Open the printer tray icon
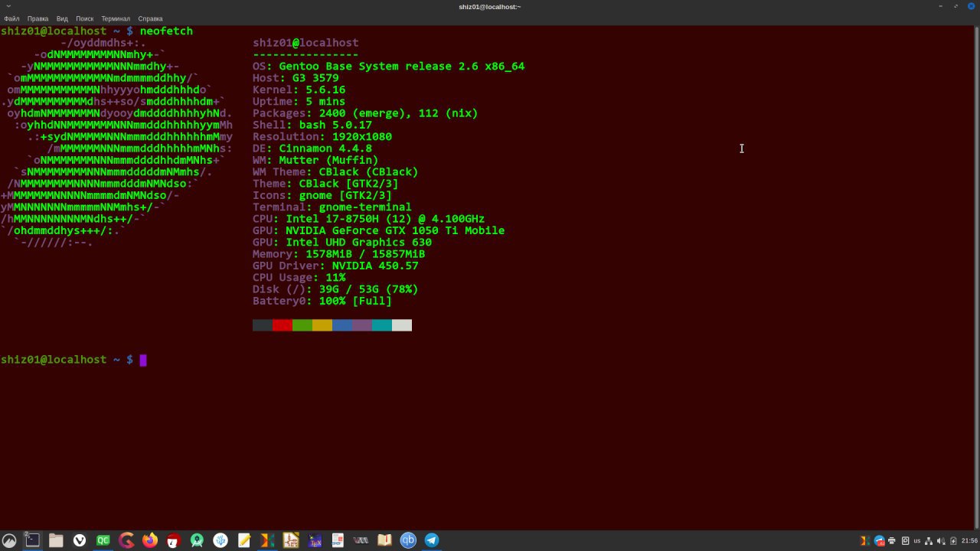This screenshot has width=980, height=551. coord(892,540)
